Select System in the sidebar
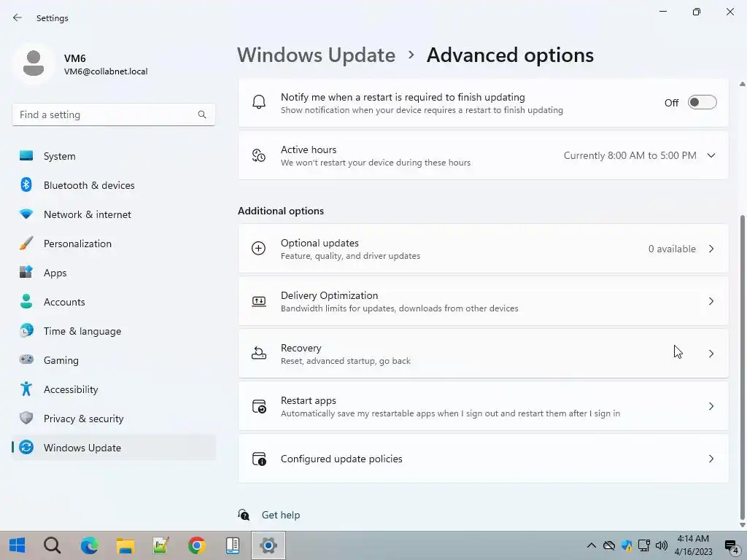The height and width of the screenshot is (560, 747). point(113,156)
